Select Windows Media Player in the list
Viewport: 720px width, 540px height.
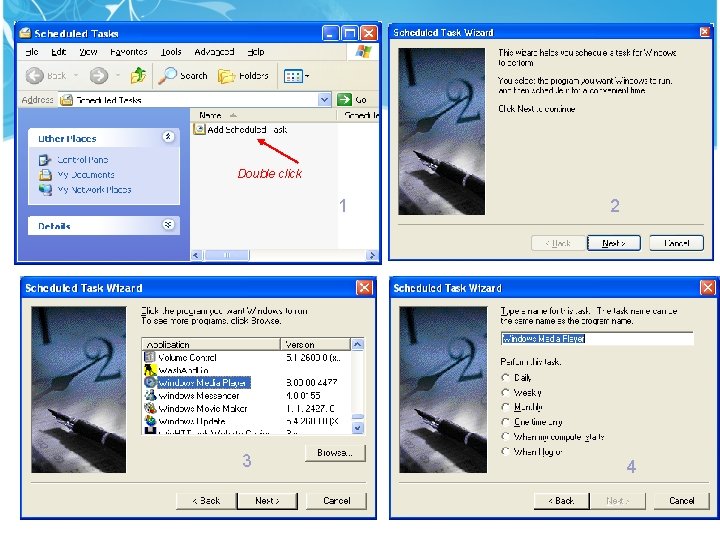pos(197,382)
